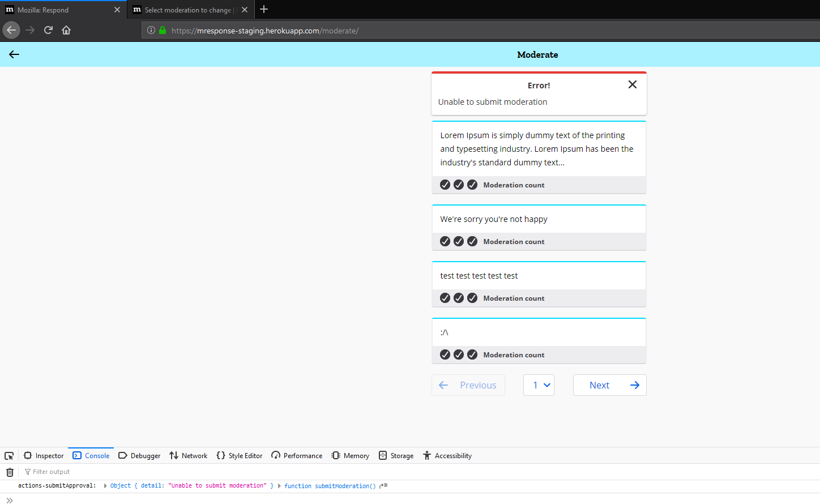The height and width of the screenshot is (504, 820).
Task: Click third checkmark on Lorem Ipsum card
Action: 472,185
